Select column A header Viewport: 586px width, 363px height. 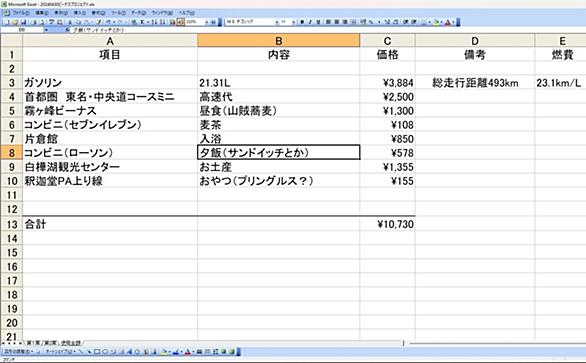(x=110, y=40)
